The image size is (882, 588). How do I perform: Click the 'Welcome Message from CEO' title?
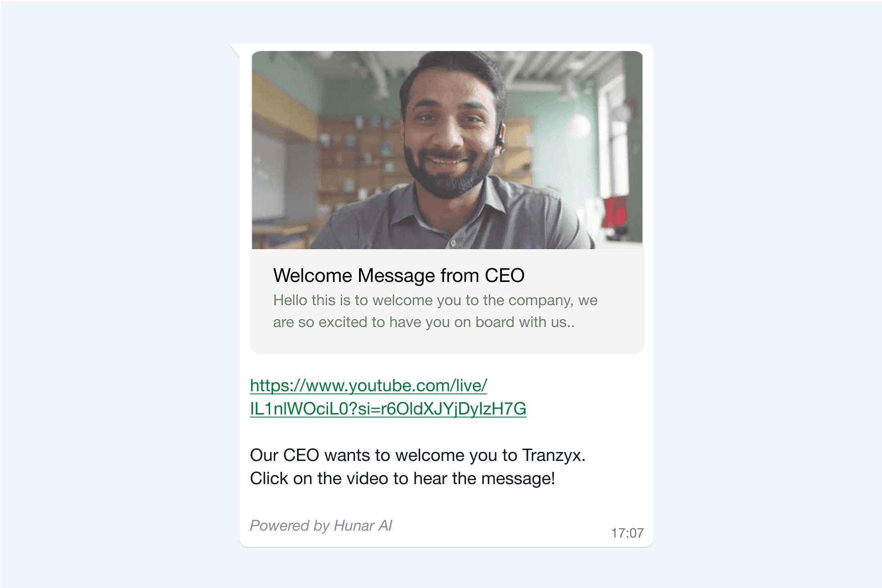[399, 276]
